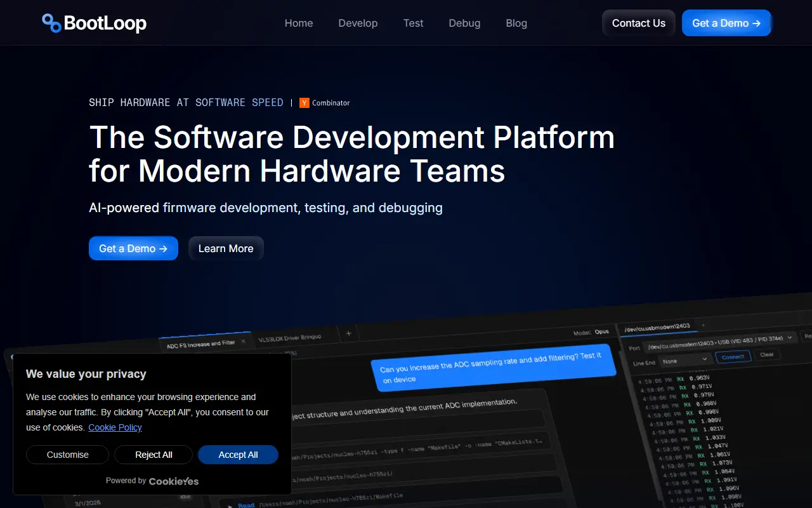Screen dimensions: 812x508
Task: Click the Y Combinator orange logo badge
Action: coord(304,103)
